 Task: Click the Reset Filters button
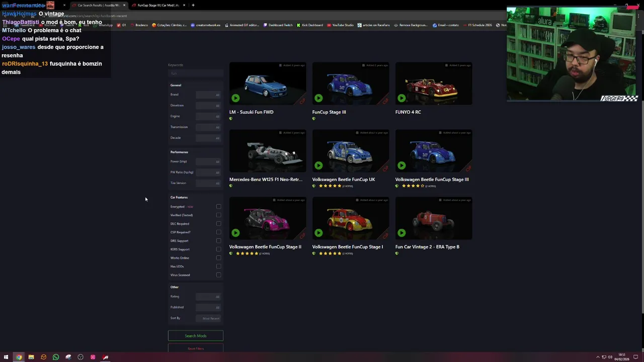[x=195, y=348]
